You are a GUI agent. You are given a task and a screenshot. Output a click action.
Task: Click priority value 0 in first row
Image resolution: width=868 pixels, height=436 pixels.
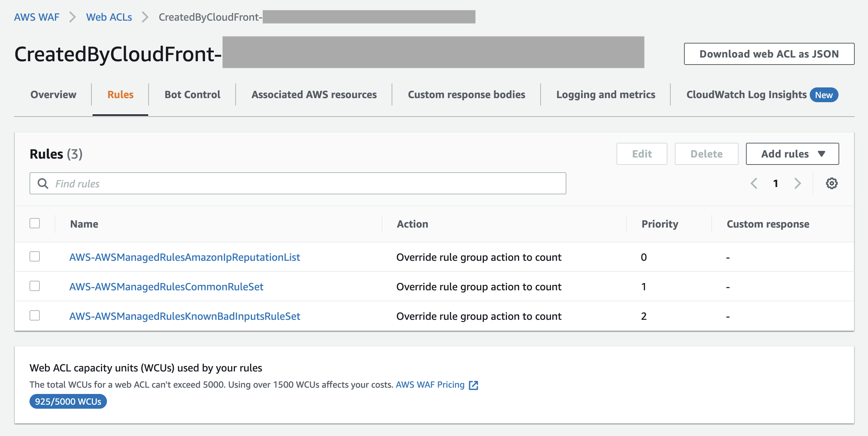pyautogui.click(x=644, y=257)
